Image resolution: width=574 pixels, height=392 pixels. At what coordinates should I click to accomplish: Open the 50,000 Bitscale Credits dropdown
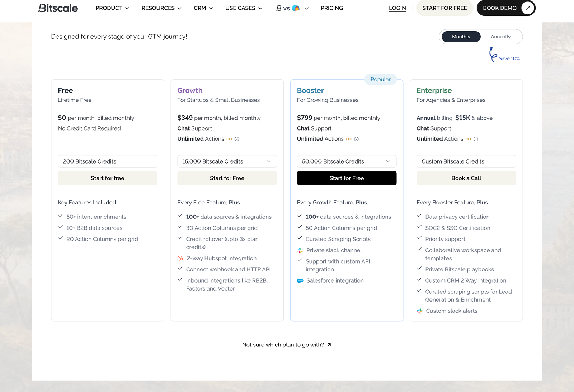coord(347,161)
